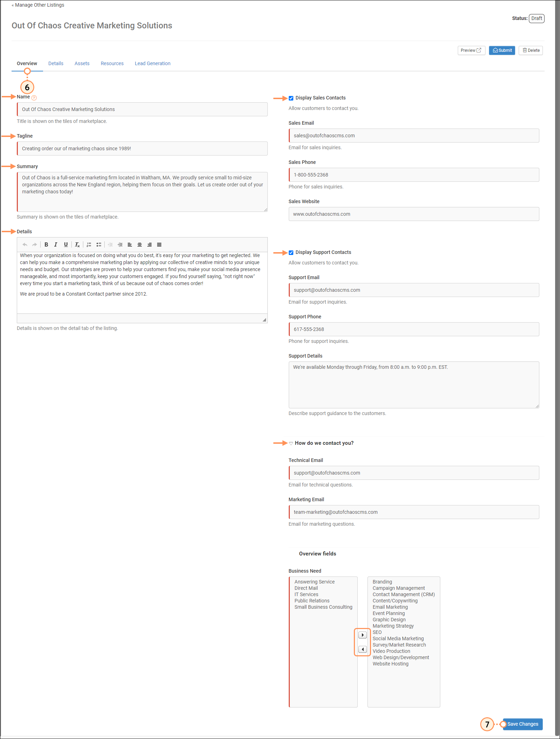Click the Sales Website field
This screenshot has height=739, width=560.
[x=414, y=214]
